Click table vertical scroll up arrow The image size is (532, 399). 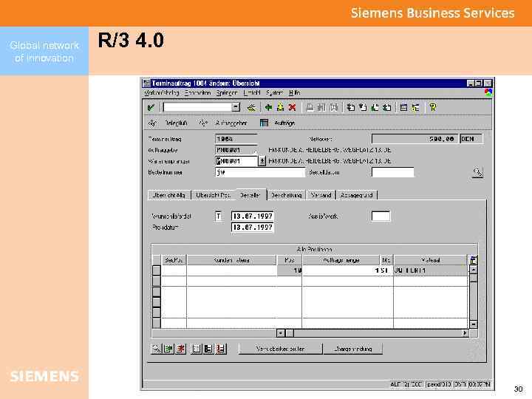[x=473, y=270]
